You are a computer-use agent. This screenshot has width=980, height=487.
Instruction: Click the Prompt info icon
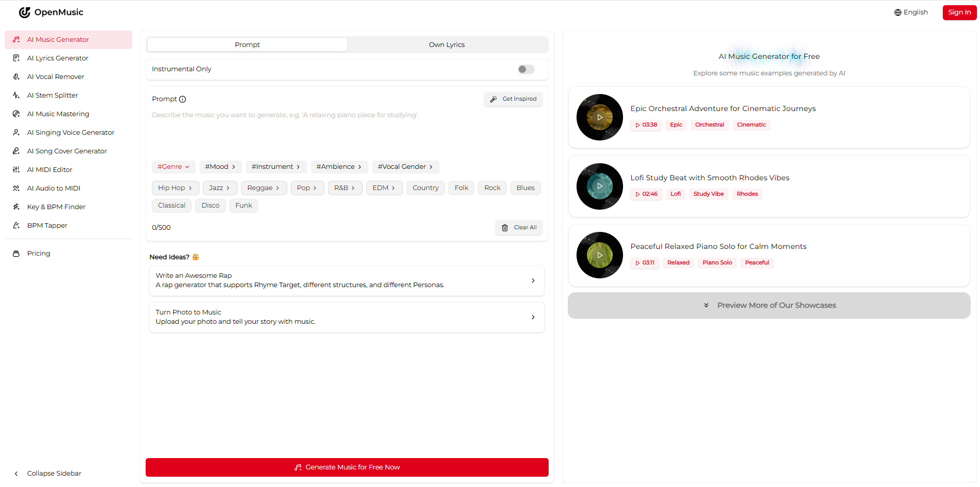pos(182,99)
